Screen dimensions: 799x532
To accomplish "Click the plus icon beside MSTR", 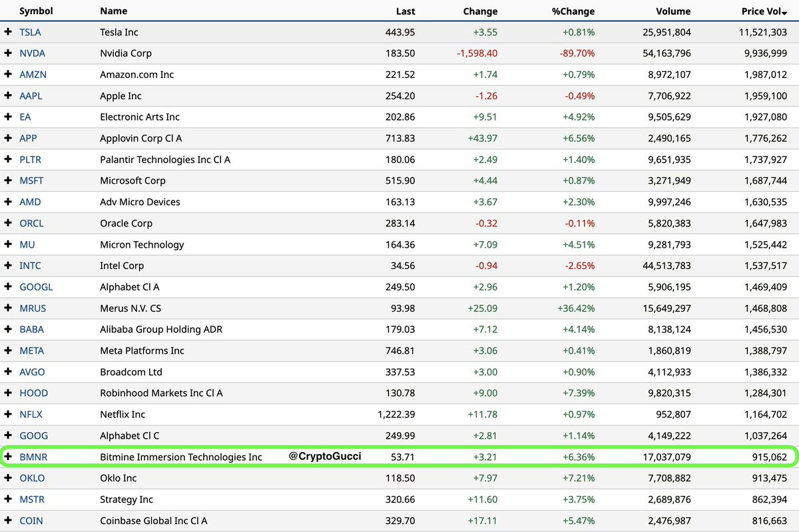I will pyautogui.click(x=8, y=499).
